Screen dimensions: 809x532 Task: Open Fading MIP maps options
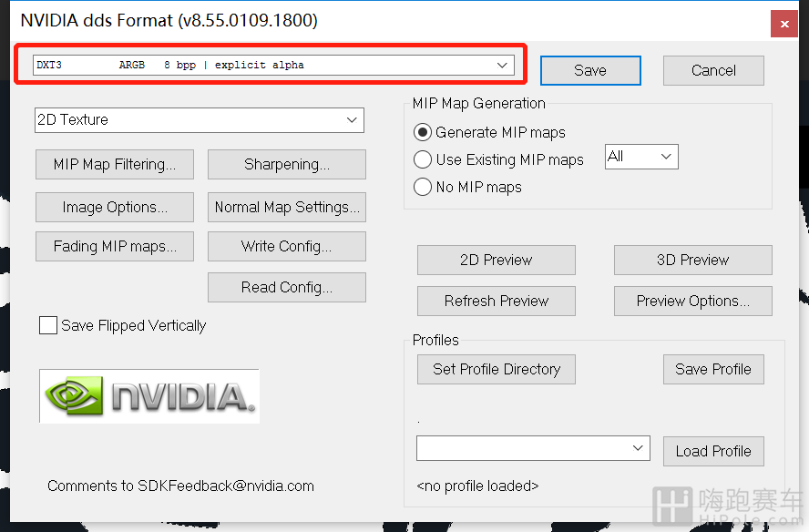tap(115, 247)
